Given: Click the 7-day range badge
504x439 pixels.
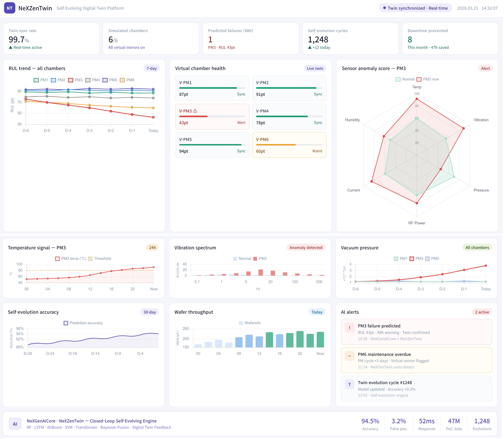Looking at the screenshot, I should pyautogui.click(x=152, y=69).
